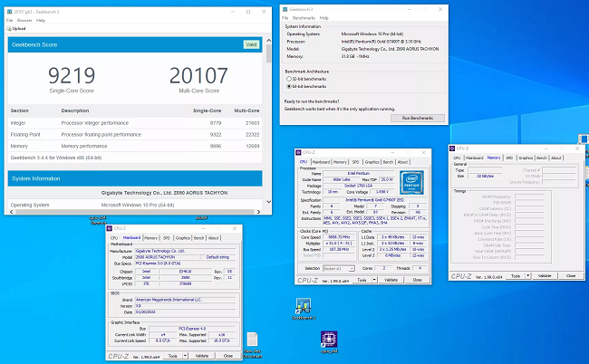
Task: Select the Memory performance row in score table
Action: click(135, 146)
